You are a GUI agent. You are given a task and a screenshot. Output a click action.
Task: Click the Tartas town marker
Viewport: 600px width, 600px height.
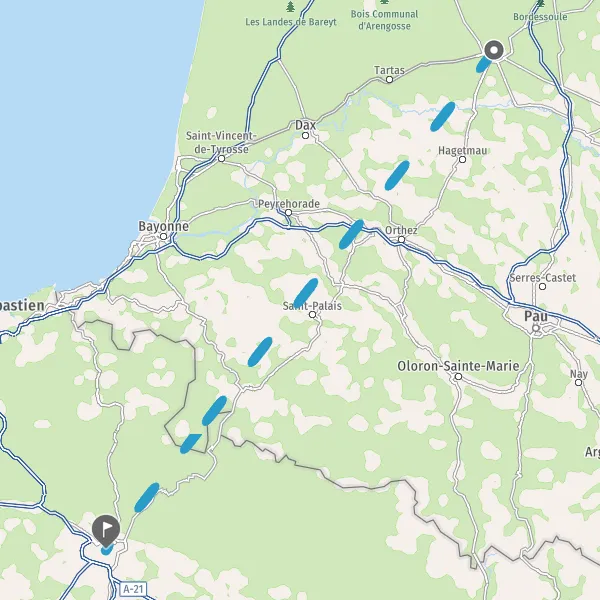click(390, 80)
